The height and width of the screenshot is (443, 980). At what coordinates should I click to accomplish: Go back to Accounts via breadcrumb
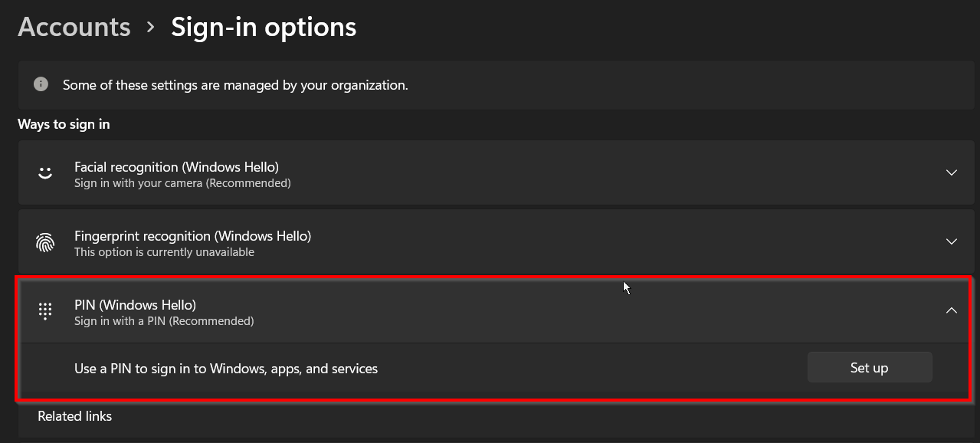[x=74, y=27]
